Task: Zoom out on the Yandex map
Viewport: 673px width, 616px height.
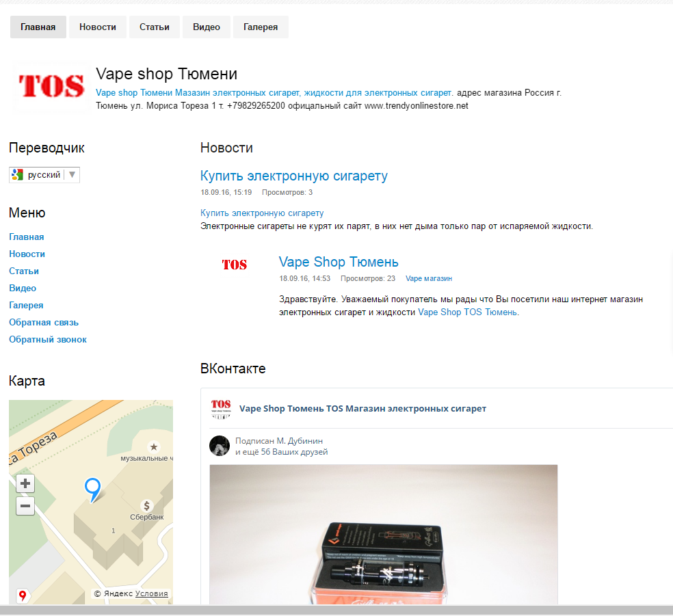Action: point(25,506)
